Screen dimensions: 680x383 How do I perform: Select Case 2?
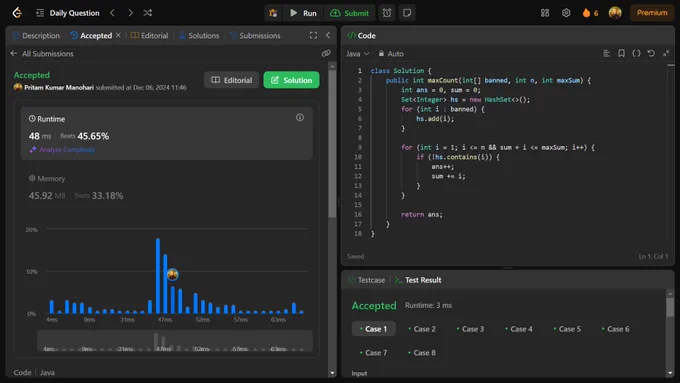click(x=422, y=329)
